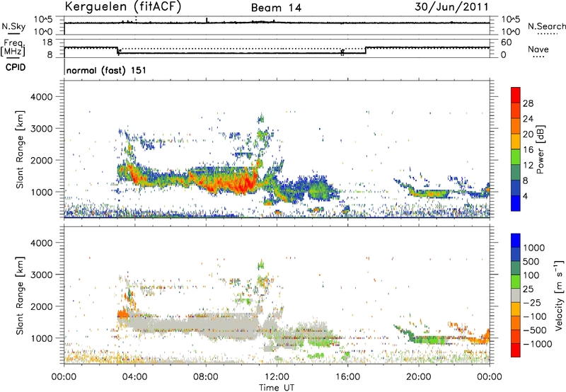The height and width of the screenshot is (392, 566).
Task: Click the 'Kerguelen (fitACF)' title text
Action: pos(122,6)
